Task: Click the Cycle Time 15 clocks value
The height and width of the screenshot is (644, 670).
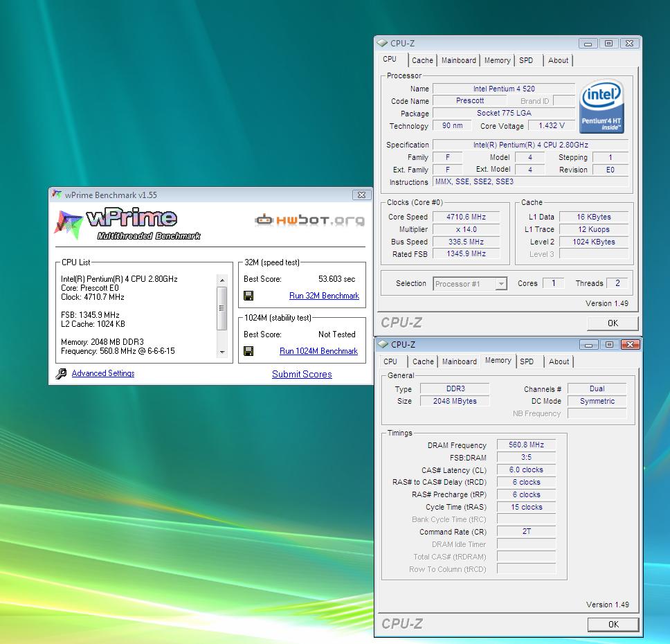Action: (x=526, y=507)
